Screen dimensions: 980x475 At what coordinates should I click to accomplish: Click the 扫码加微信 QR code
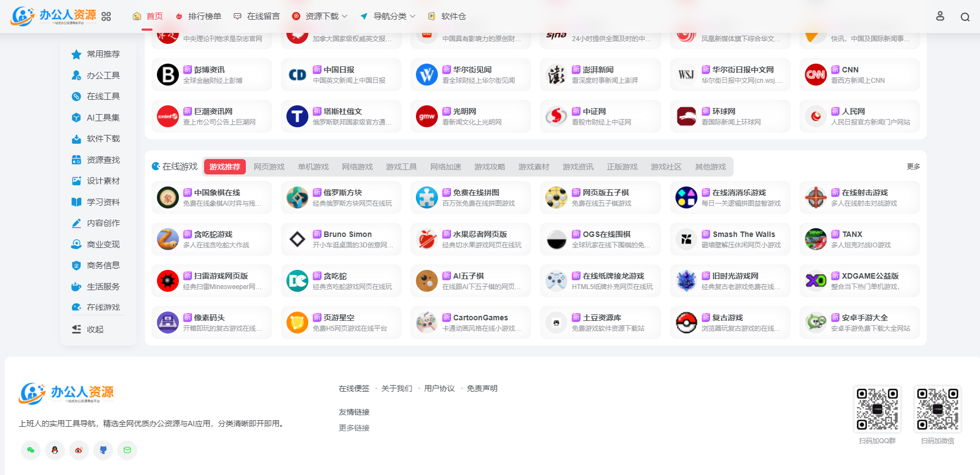click(x=938, y=409)
